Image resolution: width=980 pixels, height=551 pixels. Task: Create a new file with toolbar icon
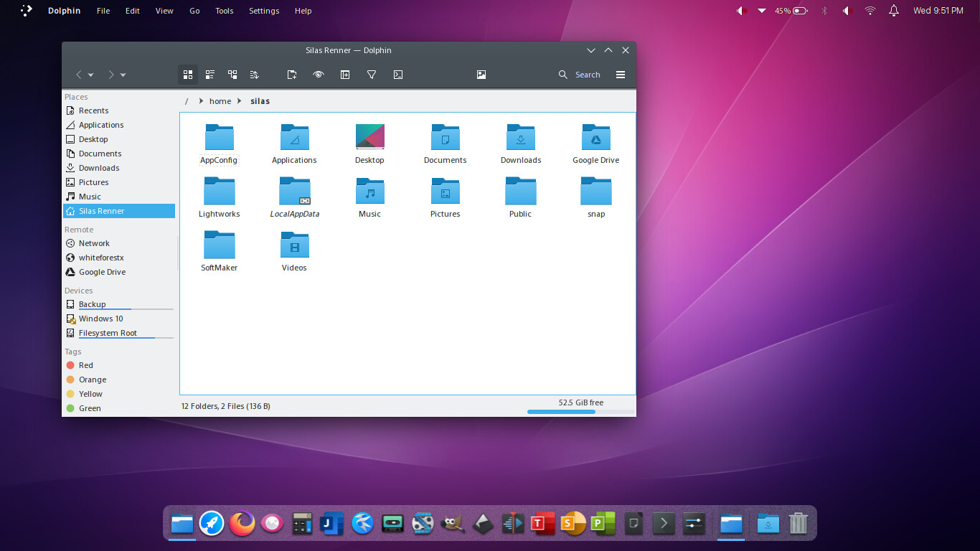[x=292, y=75]
